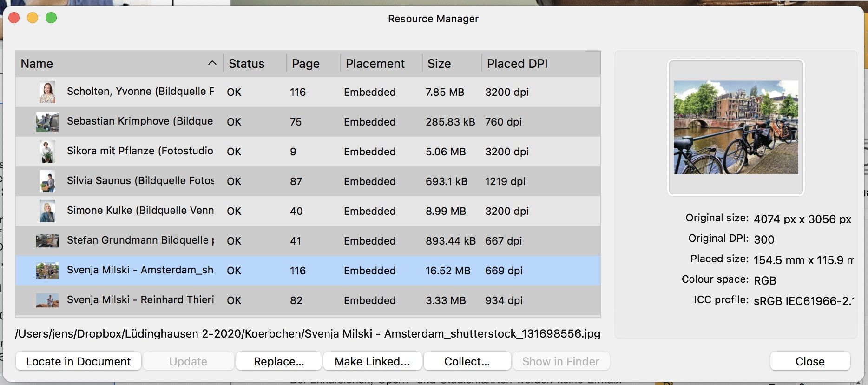Click the yellow minimize window button

click(33, 18)
